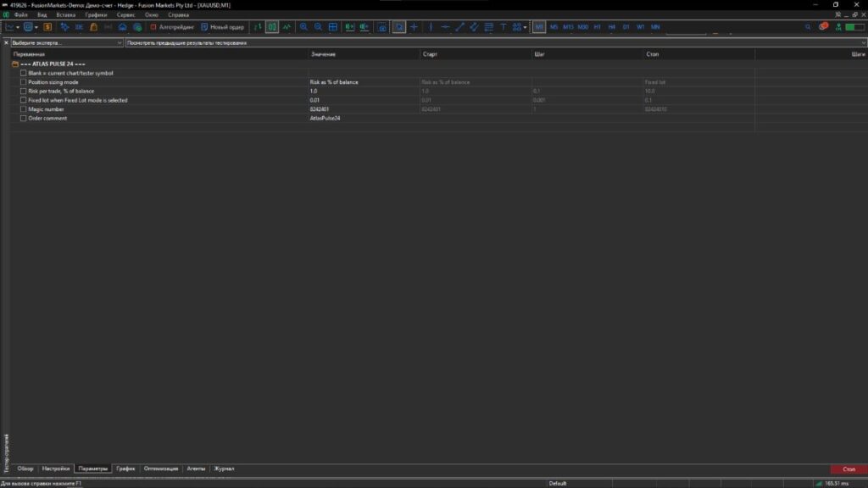The width and height of the screenshot is (868, 488).
Task: Check the 'Magic number' checkbox
Action: point(23,109)
